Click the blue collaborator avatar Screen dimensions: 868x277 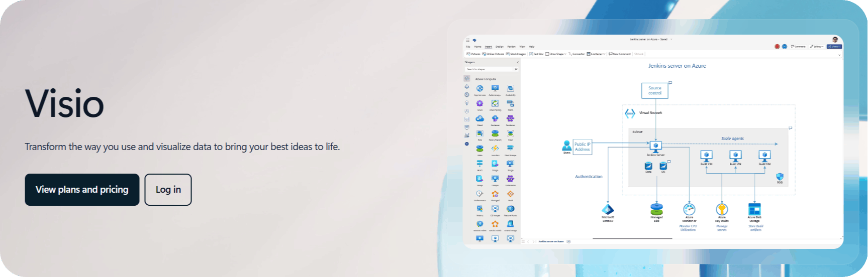[784, 47]
